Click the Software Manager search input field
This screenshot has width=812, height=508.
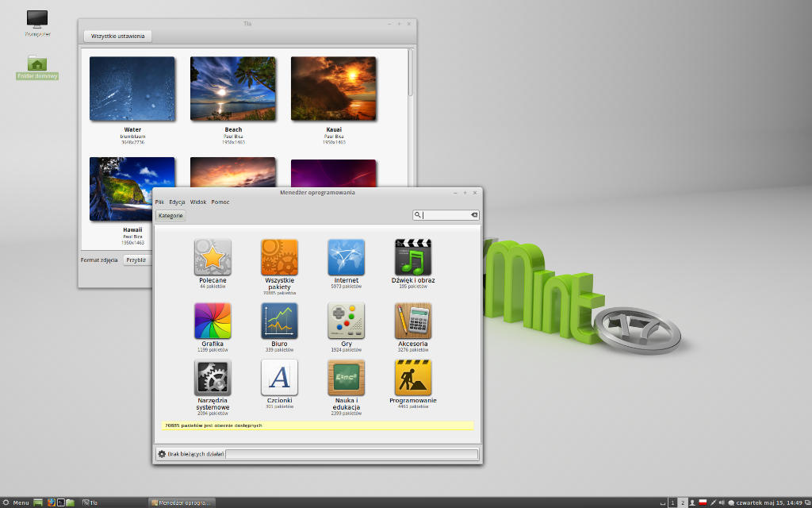[x=446, y=214]
